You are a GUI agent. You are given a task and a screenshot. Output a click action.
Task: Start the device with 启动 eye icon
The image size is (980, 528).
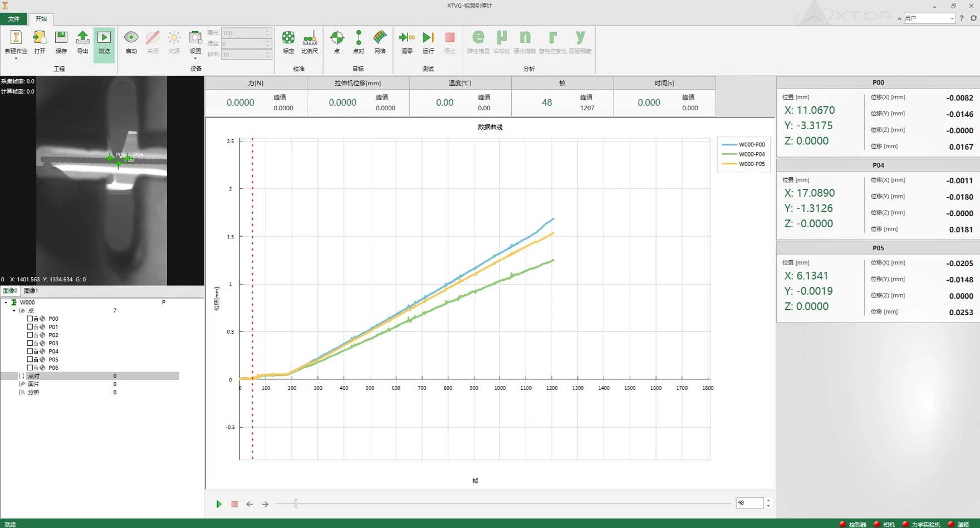131,38
